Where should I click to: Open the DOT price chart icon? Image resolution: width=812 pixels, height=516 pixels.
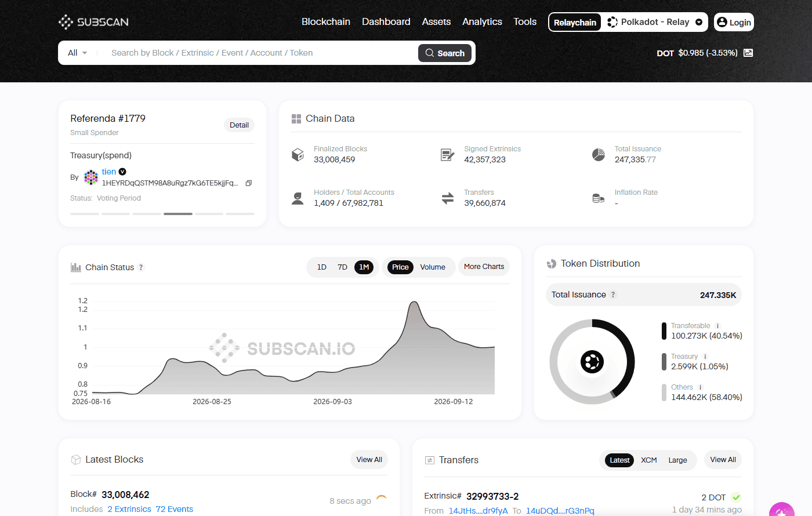tap(748, 53)
